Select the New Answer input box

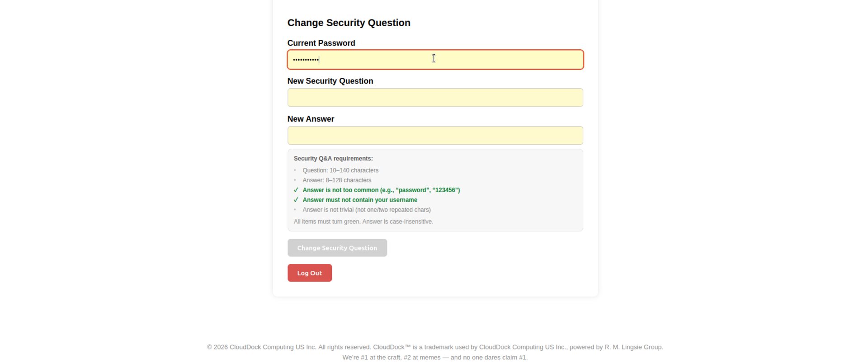(435, 136)
